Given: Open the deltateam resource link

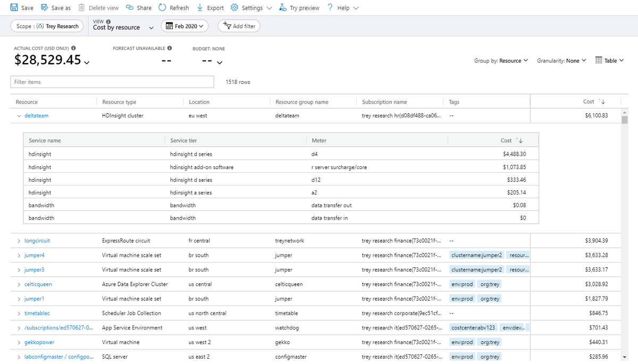Looking at the screenshot, I should (x=36, y=115).
